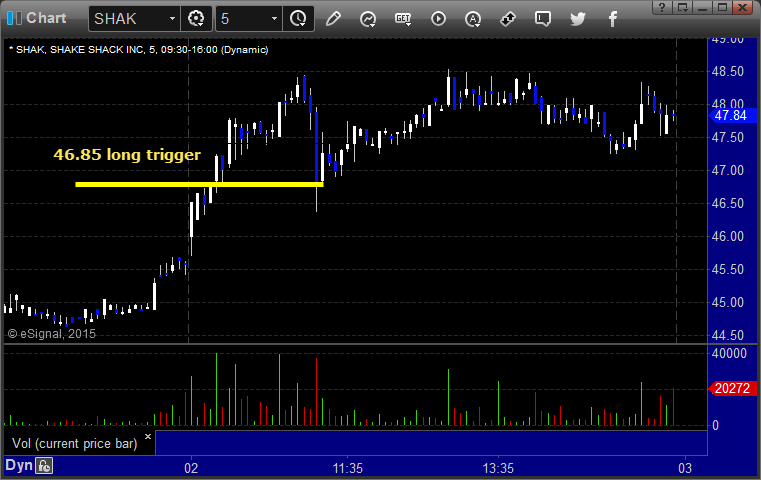761x480 pixels.
Task: Open the interval 5 dropdown
Action: [x=274, y=19]
